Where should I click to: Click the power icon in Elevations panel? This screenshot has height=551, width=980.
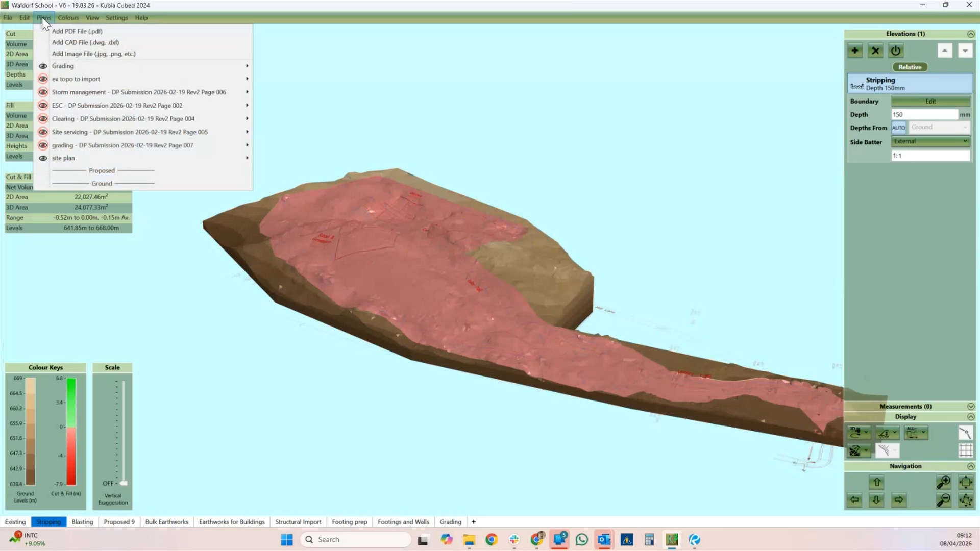point(896,51)
